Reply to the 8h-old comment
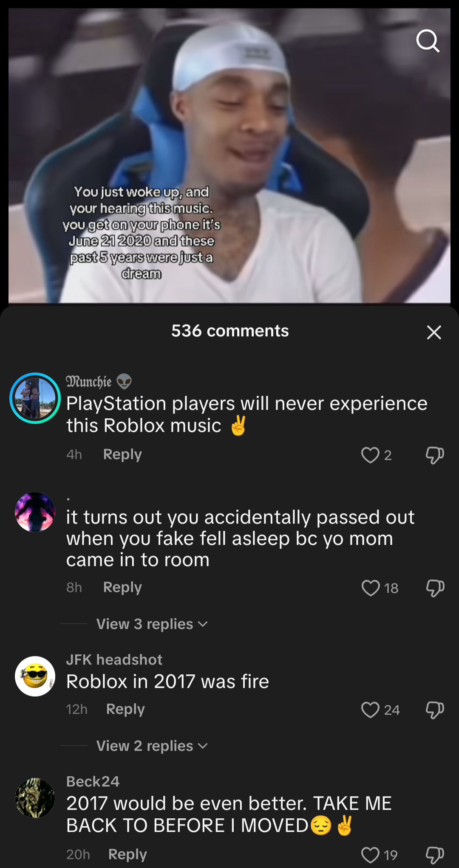 pos(122,587)
